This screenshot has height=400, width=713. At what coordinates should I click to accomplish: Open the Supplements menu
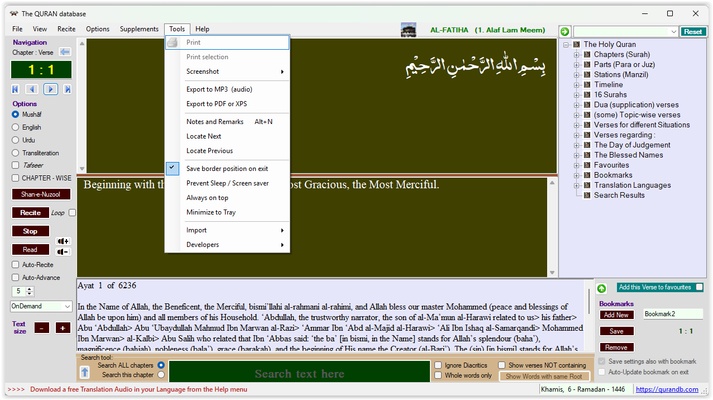(139, 29)
